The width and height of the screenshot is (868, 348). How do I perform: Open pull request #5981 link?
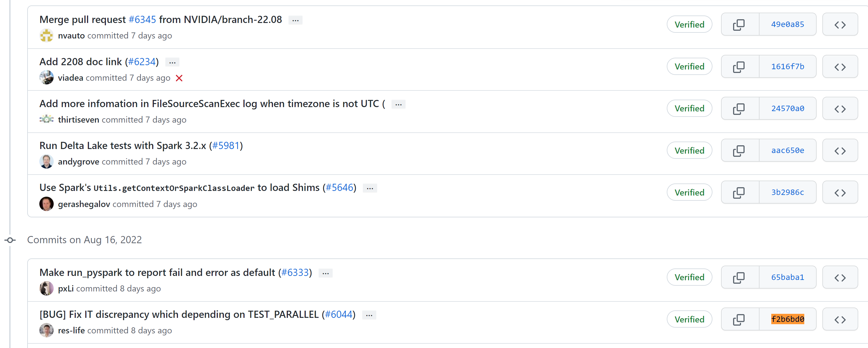tap(226, 145)
